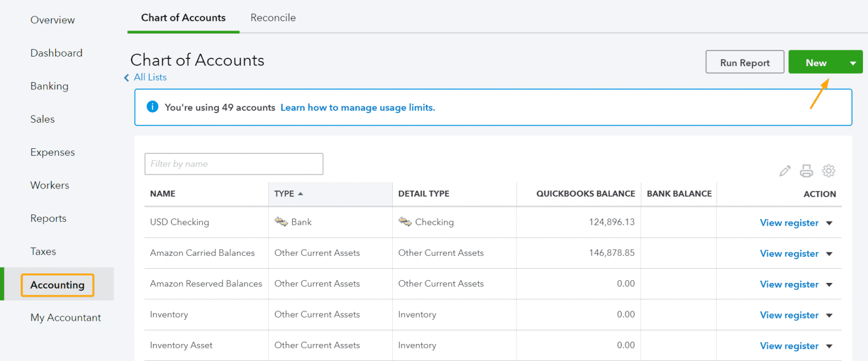The width and height of the screenshot is (868, 361).
Task: Click the Run Report button
Action: coord(744,62)
